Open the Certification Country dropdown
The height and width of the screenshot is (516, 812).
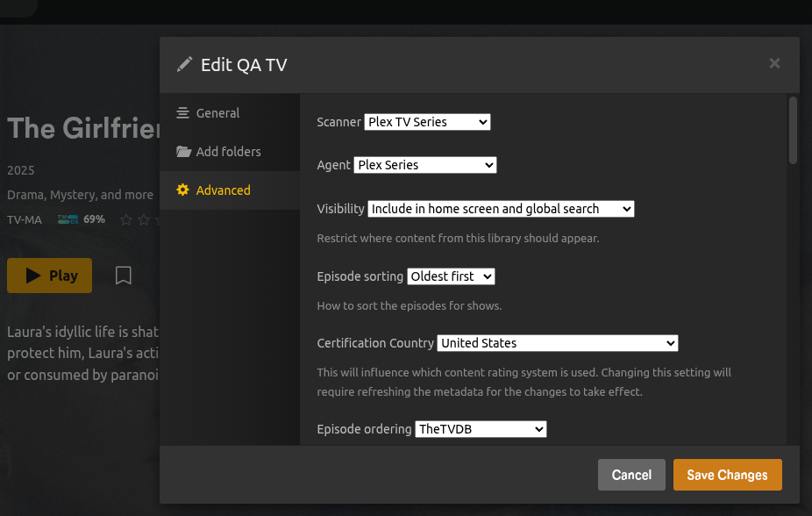pyautogui.click(x=558, y=343)
